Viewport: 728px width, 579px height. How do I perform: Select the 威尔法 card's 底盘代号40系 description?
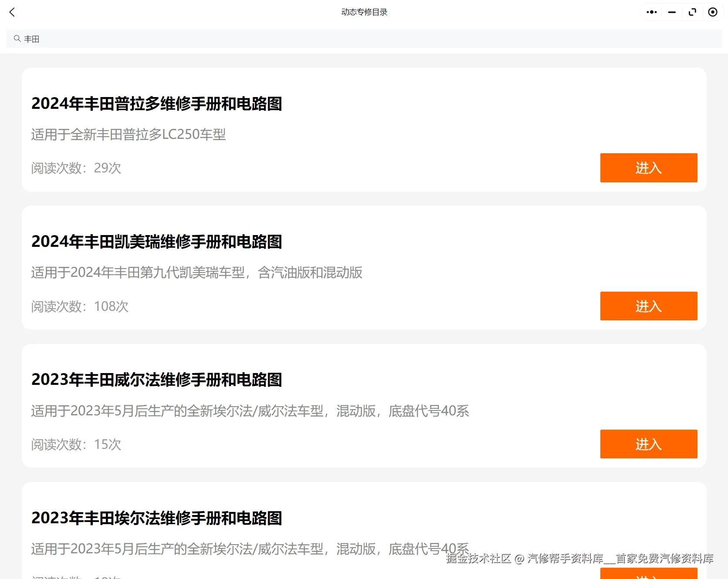pyautogui.click(x=250, y=411)
